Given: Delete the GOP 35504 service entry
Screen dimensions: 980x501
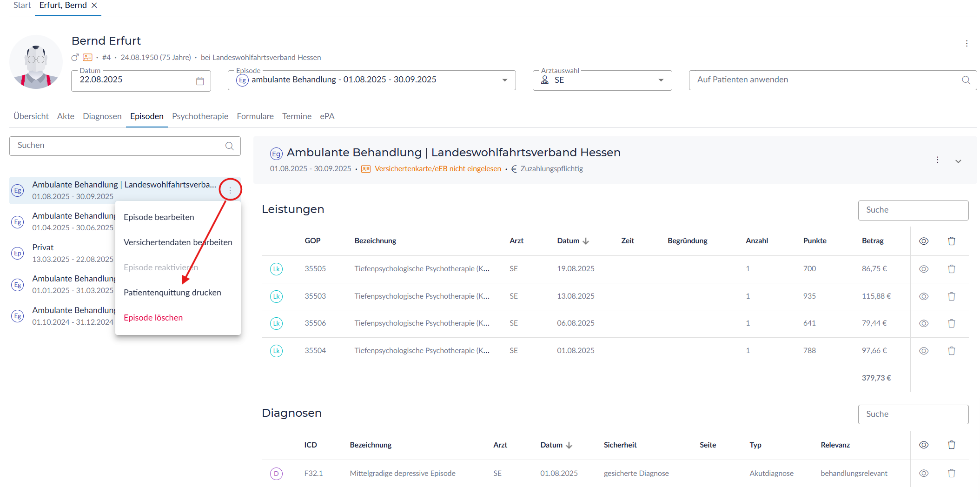Looking at the screenshot, I should click(951, 351).
